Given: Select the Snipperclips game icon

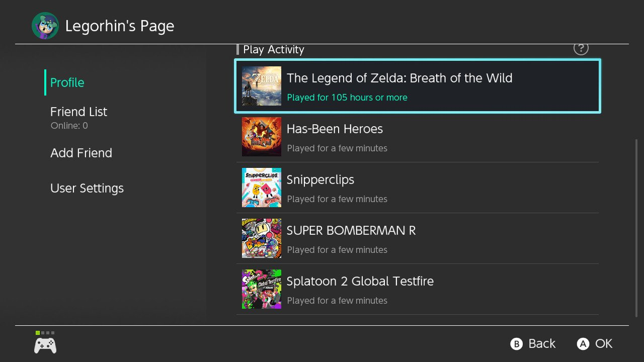Looking at the screenshot, I should 262,188.
